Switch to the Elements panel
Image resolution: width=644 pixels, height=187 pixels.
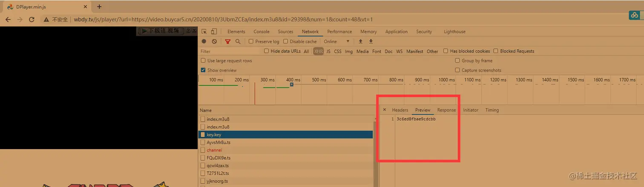(x=236, y=32)
